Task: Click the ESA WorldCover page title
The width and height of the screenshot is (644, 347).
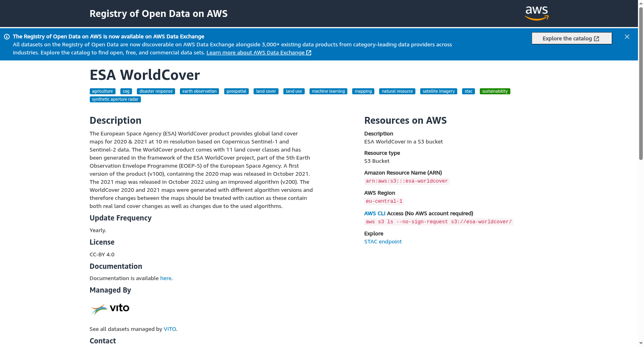Action: 145,75
